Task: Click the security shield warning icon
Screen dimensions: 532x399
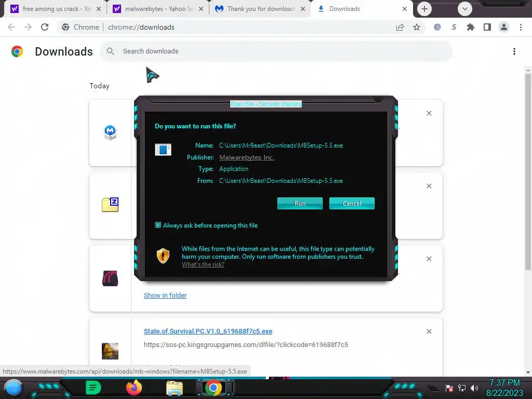Action: tap(163, 256)
